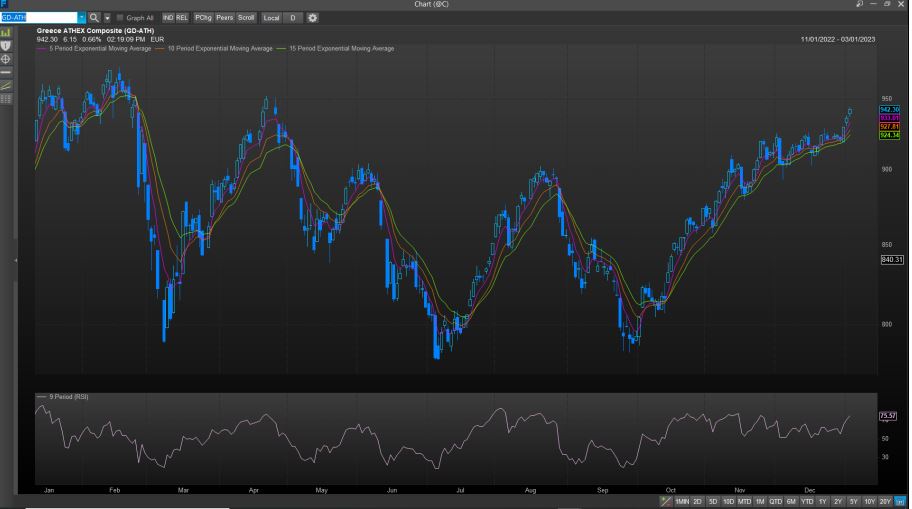Open chart settings gear icon
912x509 pixels.
click(313, 18)
